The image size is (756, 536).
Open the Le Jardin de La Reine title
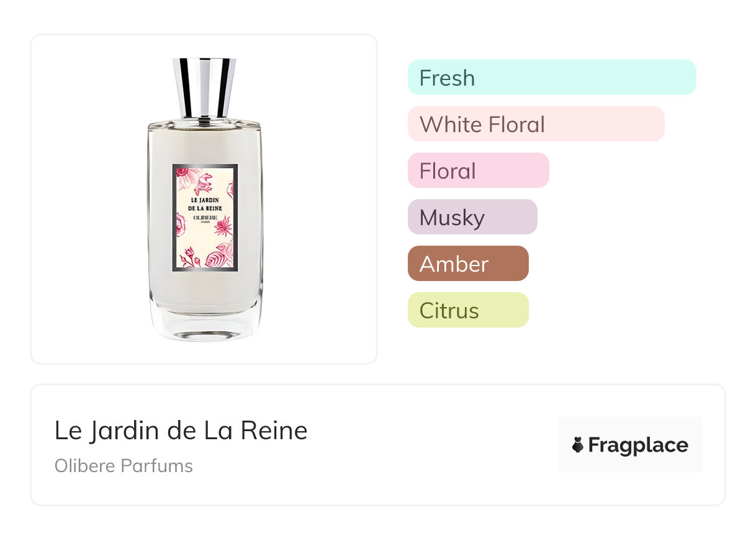(181, 431)
